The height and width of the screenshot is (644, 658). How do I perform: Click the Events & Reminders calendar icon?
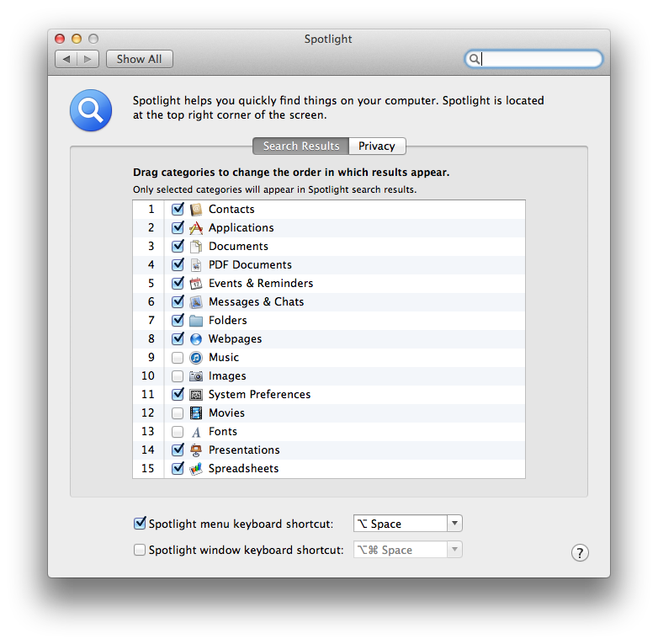196,284
